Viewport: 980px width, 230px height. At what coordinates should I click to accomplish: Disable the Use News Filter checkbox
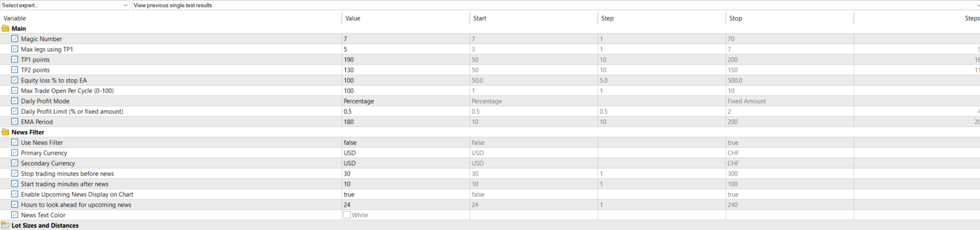click(x=14, y=142)
